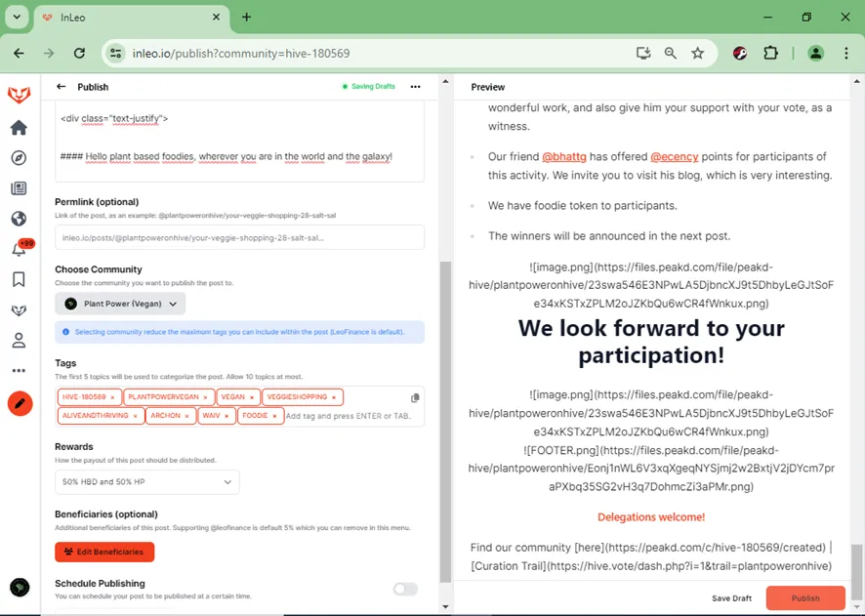This screenshot has width=865, height=616.
Task: Toggle the Schedule Publishing switch
Action: pyautogui.click(x=405, y=589)
